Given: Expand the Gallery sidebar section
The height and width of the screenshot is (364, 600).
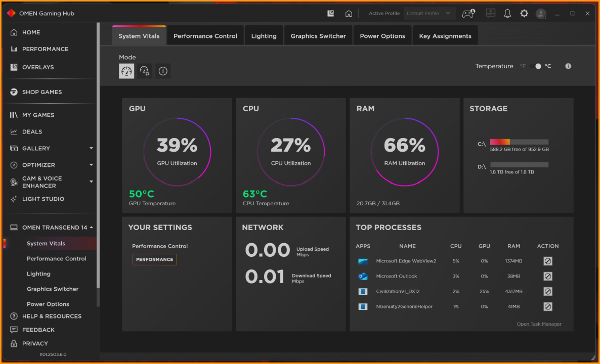Looking at the screenshot, I should point(91,148).
